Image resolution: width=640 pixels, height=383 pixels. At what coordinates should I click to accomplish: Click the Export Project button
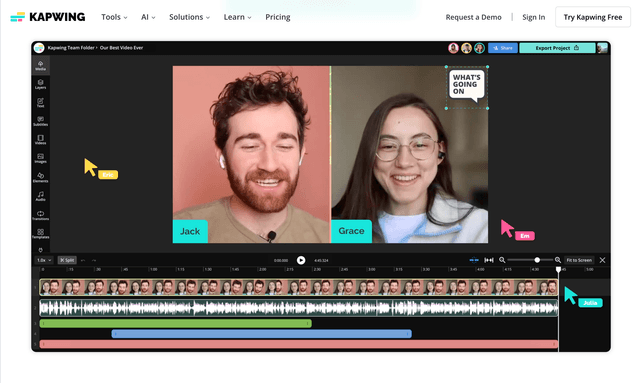coord(557,48)
